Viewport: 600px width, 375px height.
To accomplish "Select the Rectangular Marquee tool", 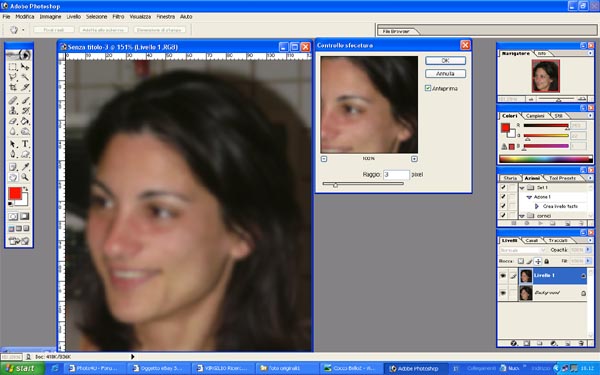I will coord(13,67).
